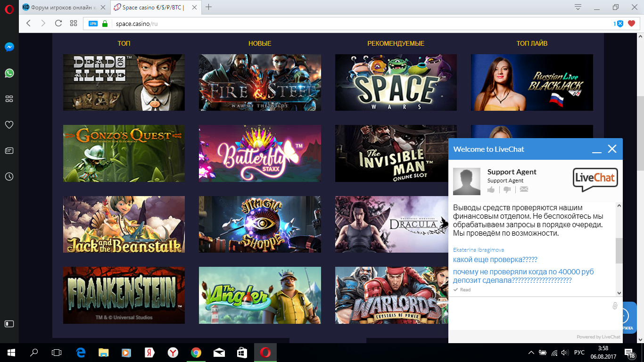Add page to bookmarks with heart
The width and height of the screenshot is (644, 362).
632,23
